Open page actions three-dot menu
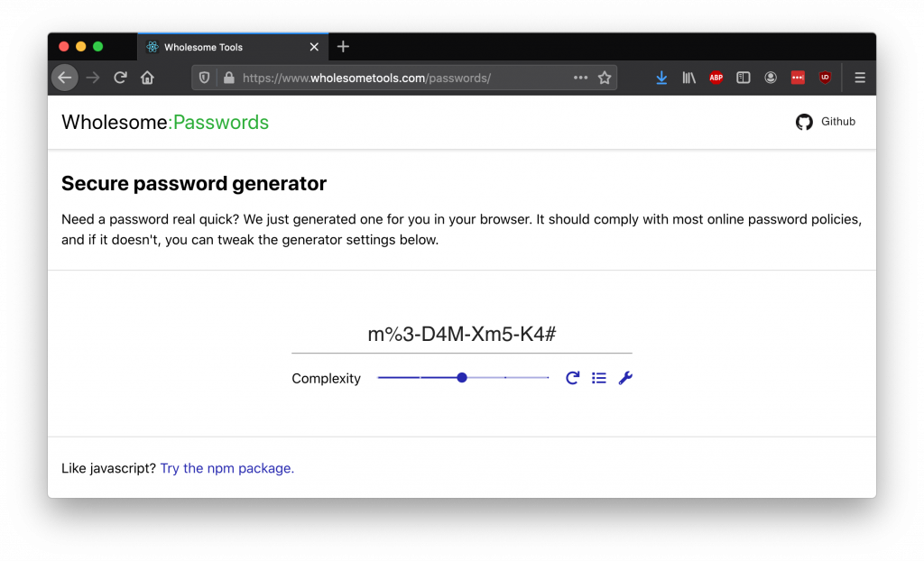The image size is (924, 561). (580, 78)
